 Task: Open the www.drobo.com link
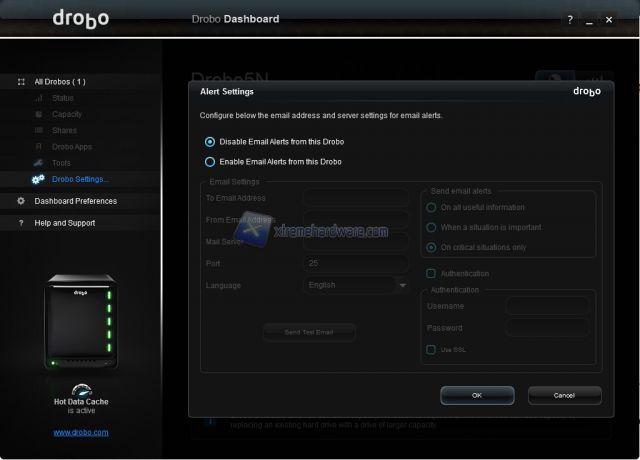click(81, 432)
